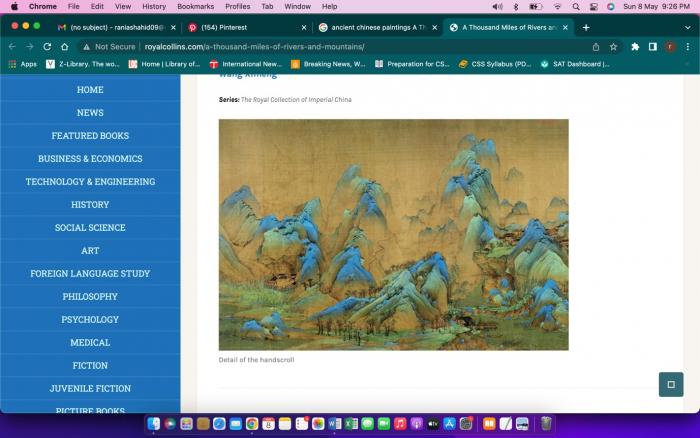Switch to the Gmail (no subject) tab
The image size is (700, 438).
[117, 28]
